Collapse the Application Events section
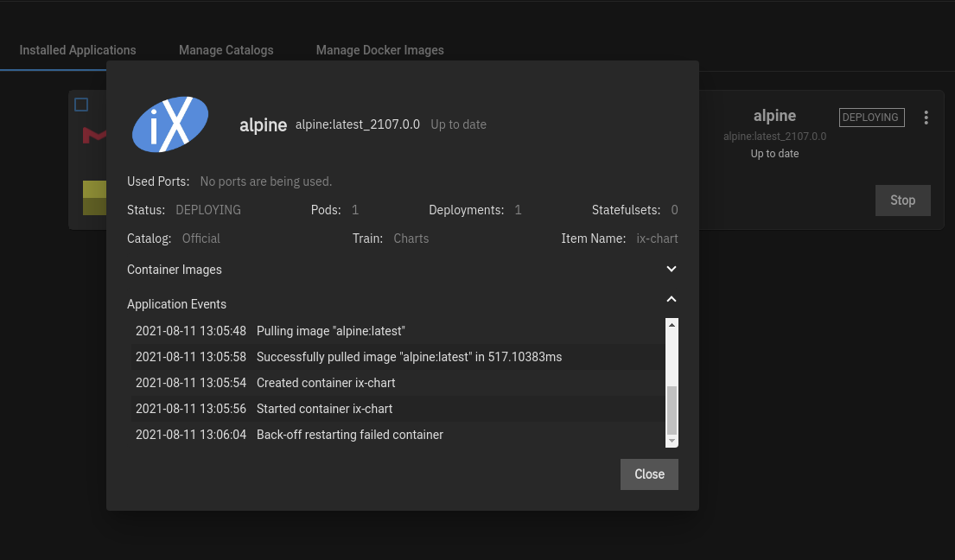 tap(671, 300)
